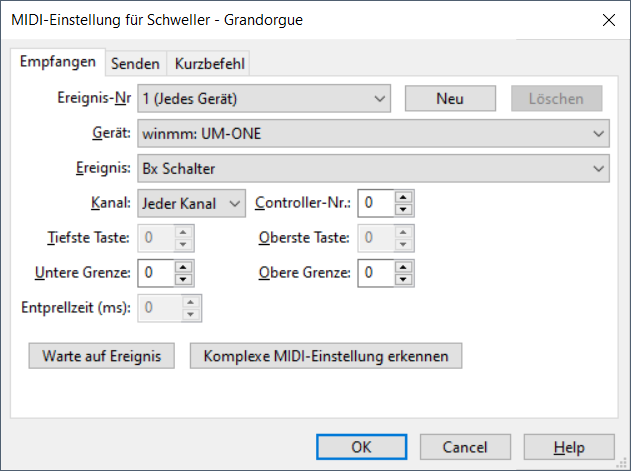631x471 pixels.
Task: Increment the Untere Grenze value
Action: pyautogui.click(x=184, y=267)
